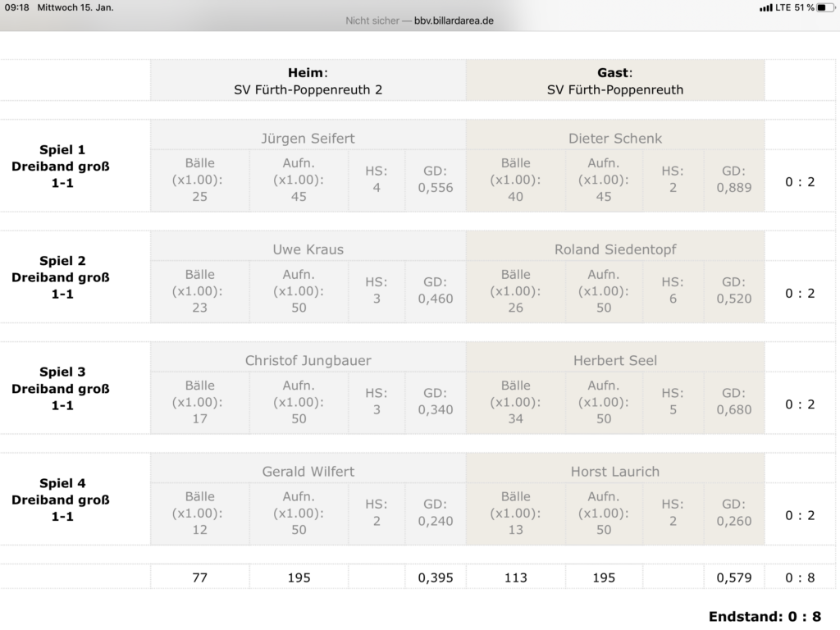Click player name Christof Jungbauer

click(x=308, y=360)
